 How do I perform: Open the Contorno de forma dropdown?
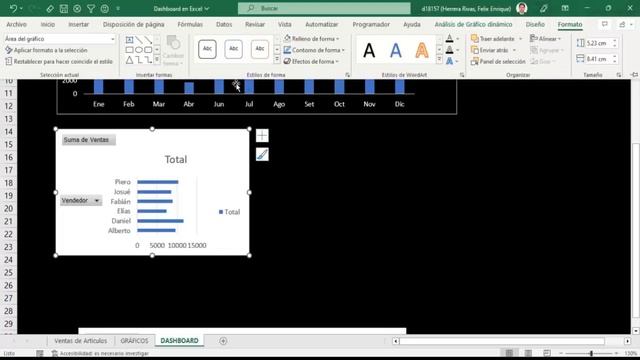pyautogui.click(x=314, y=50)
